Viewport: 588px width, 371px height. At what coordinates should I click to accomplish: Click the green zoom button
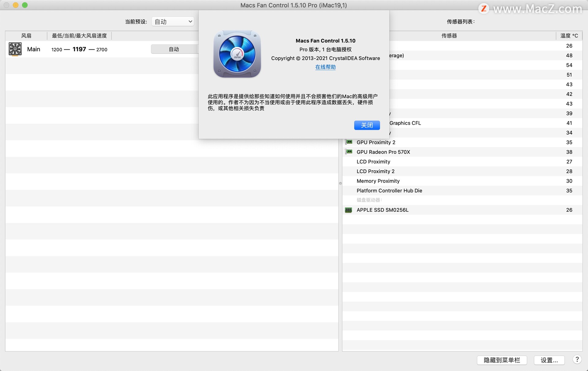25,5
